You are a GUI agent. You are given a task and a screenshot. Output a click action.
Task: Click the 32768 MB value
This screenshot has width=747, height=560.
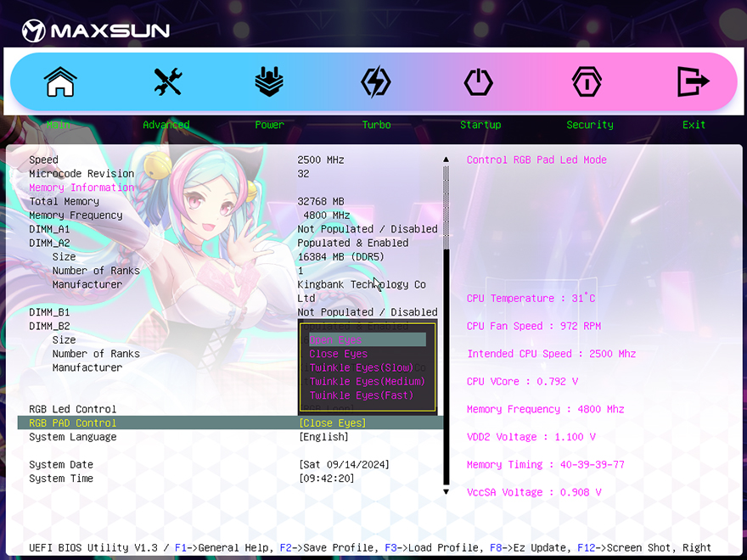point(321,201)
